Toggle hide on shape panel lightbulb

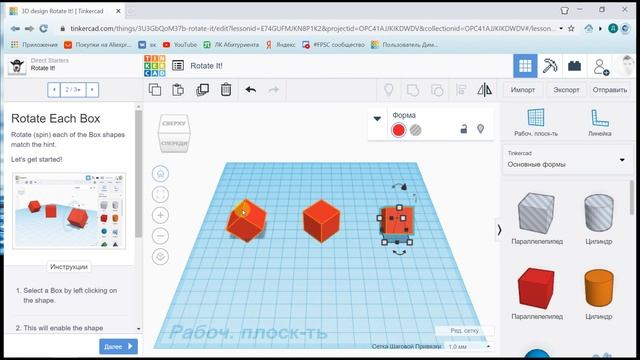(480, 129)
